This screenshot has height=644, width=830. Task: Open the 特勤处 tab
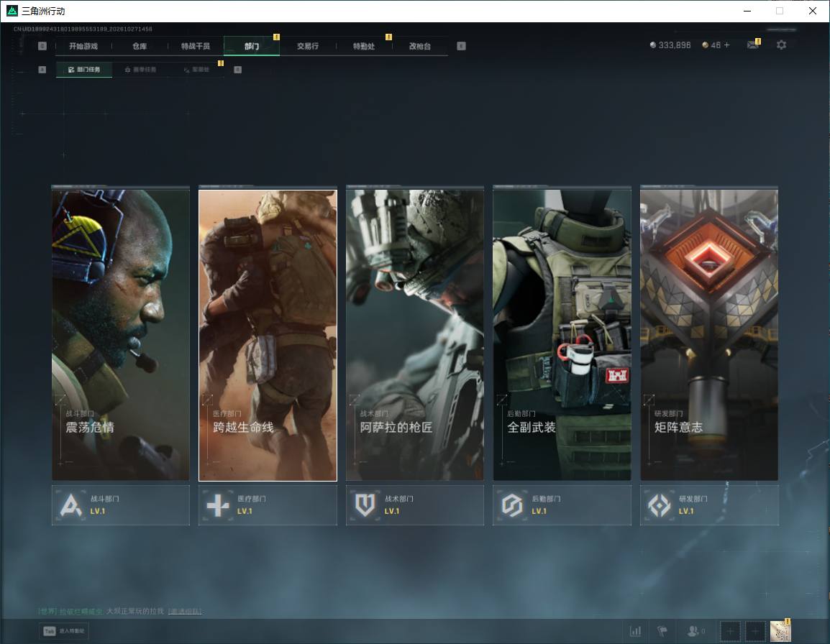click(x=364, y=46)
